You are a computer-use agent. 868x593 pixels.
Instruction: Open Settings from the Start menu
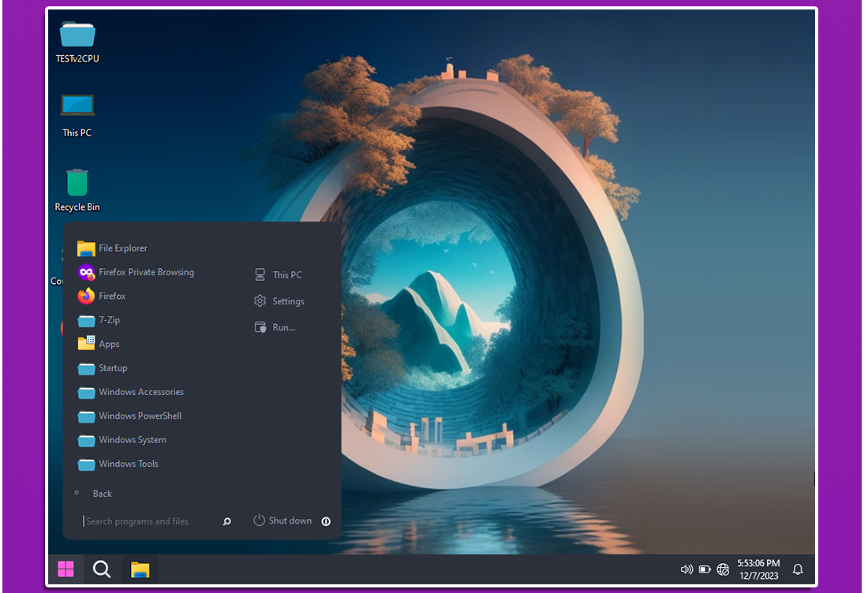pos(287,301)
